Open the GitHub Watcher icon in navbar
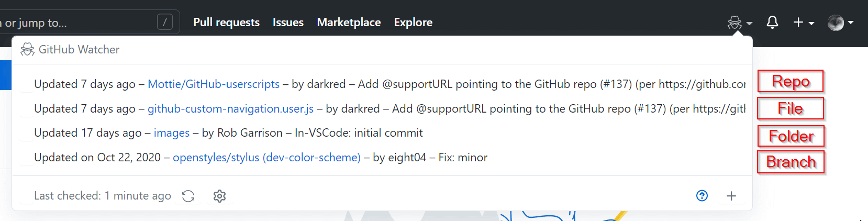Viewport: 868px width, 221px height. click(x=735, y=23)
